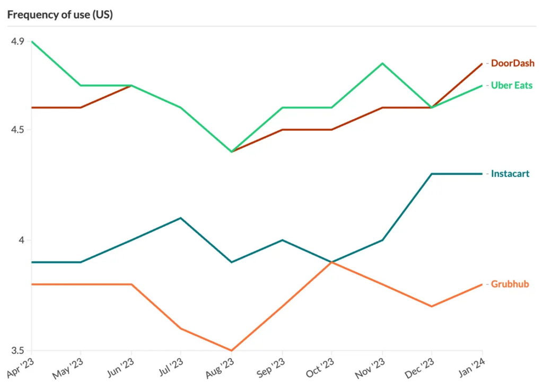Select the Jan '24 x-axis label
Screen dimensions: 543x392
pos(473,367)
